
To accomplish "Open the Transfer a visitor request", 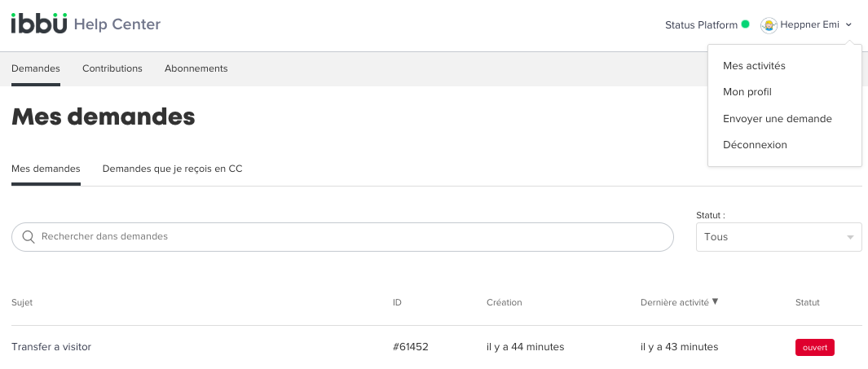I will 51,347.
